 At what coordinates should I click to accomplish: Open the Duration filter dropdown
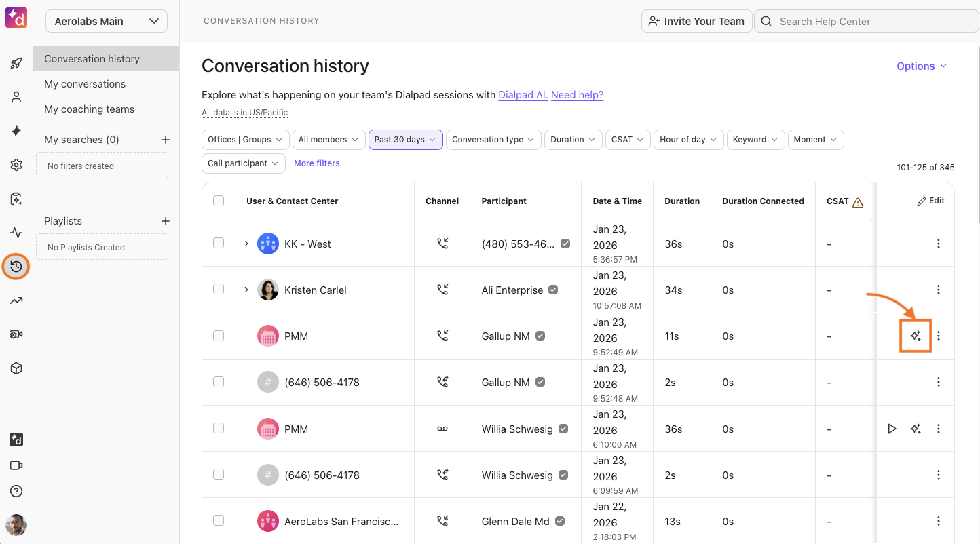(x=573, y=140)
